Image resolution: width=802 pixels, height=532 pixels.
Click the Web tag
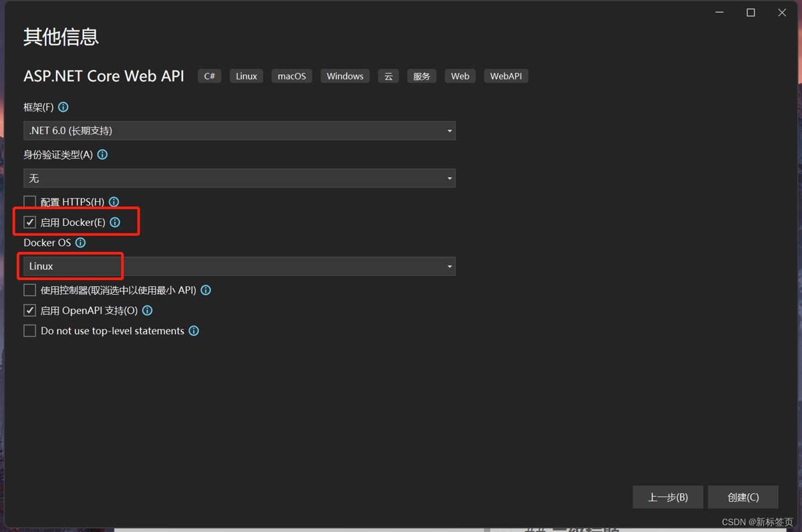pos(460,76)
